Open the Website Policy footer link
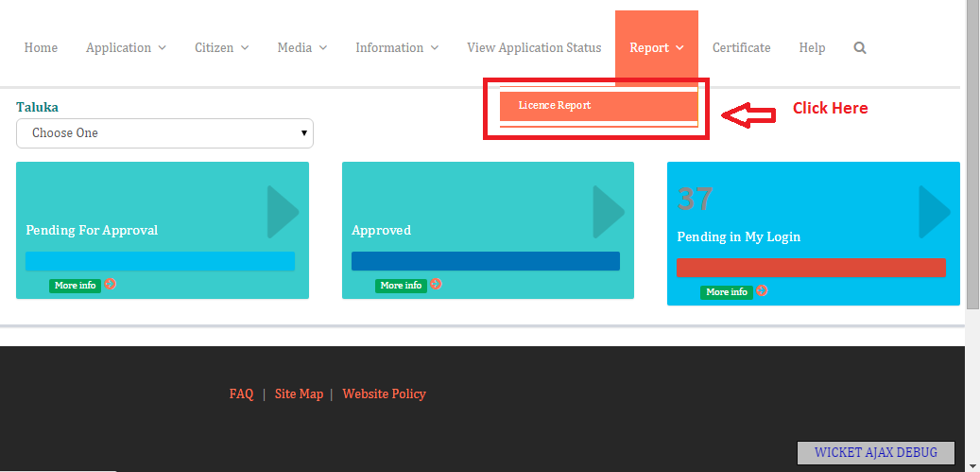Image resolution: width=980 pixels, height=472 pixels. point(384,394)
